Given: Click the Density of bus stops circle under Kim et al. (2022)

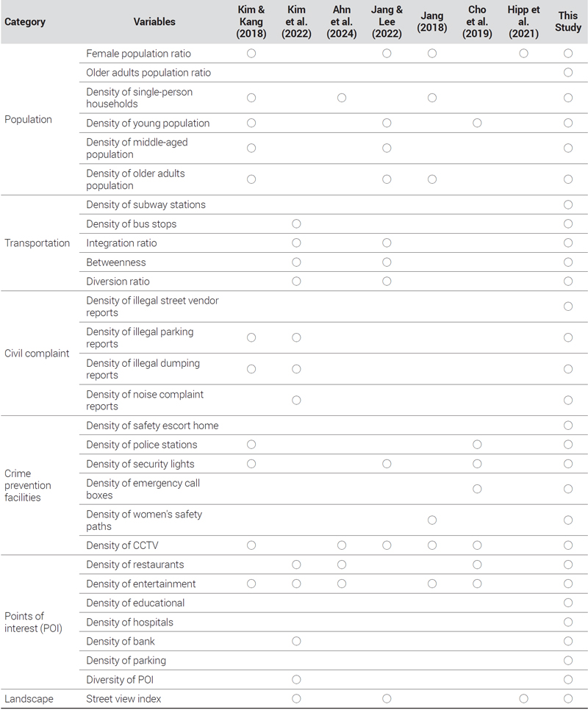Looking at the screenshot, I should pyautogui.click(x=296, y=223).
